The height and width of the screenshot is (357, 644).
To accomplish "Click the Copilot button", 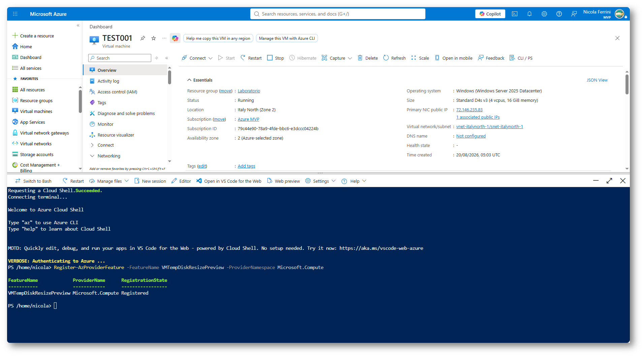I will point(490,14).
